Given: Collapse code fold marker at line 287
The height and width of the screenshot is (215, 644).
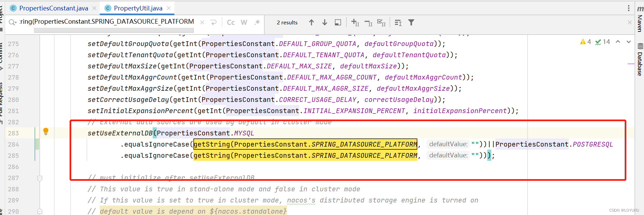Looking at the screenshot, I should tap(40, 178).
